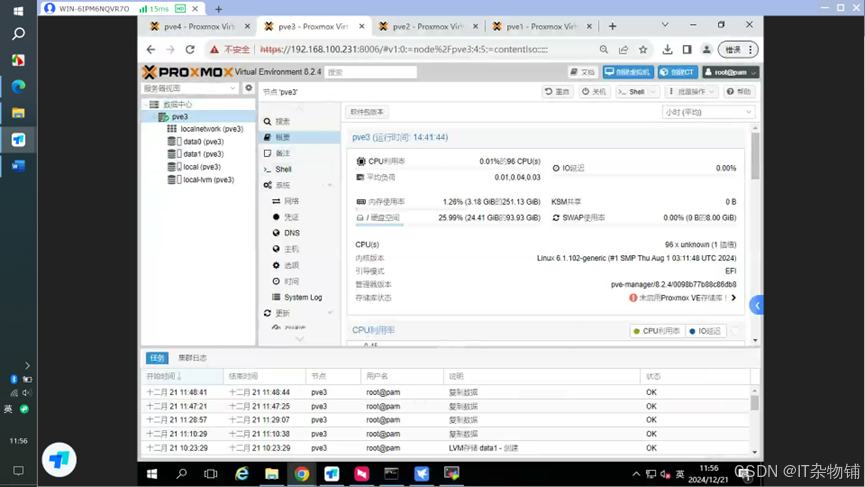
Task: Open a new browser tab
Action: point(612,26)
